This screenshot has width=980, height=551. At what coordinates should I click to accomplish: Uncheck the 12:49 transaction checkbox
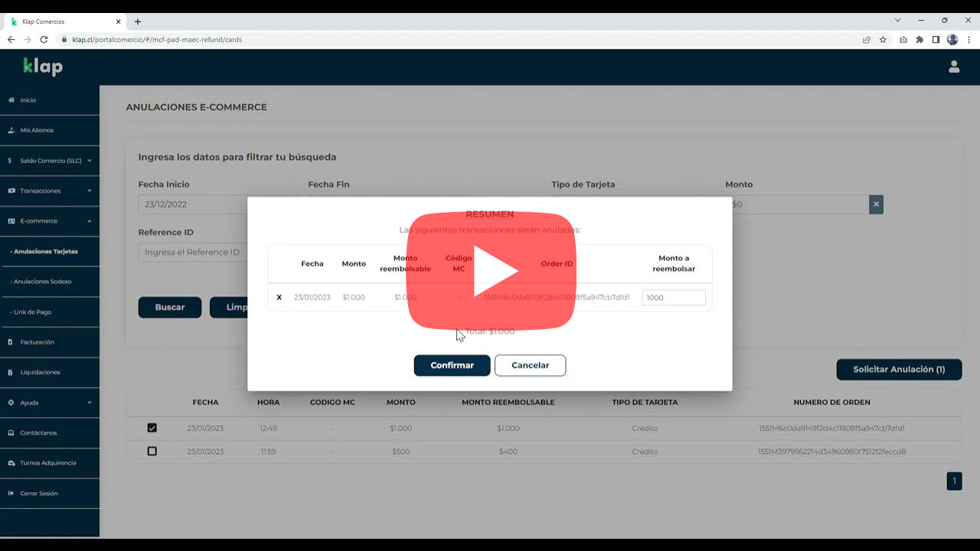[152, 428]
